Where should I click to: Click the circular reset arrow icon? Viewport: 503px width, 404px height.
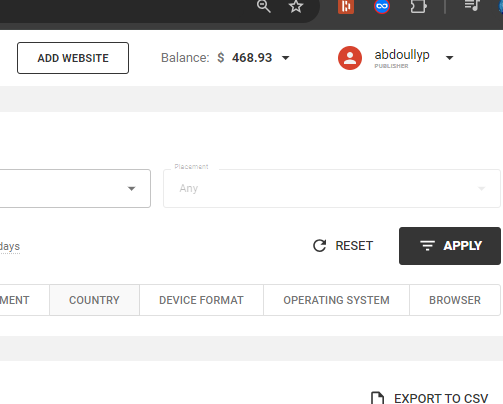(319, 246)
